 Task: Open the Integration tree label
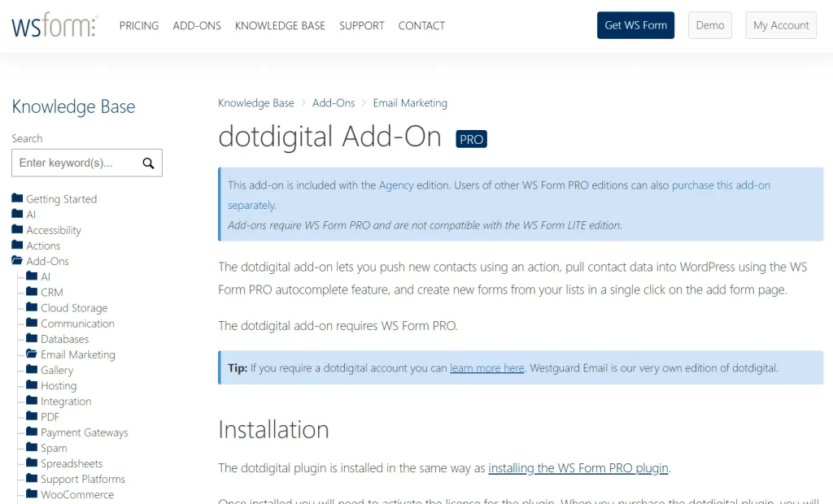[66, 402]
